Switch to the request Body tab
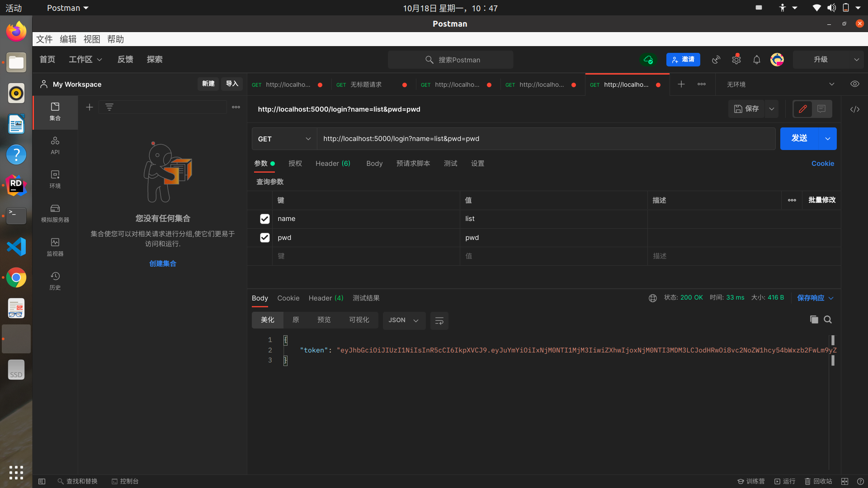 [x=374, y=164]
